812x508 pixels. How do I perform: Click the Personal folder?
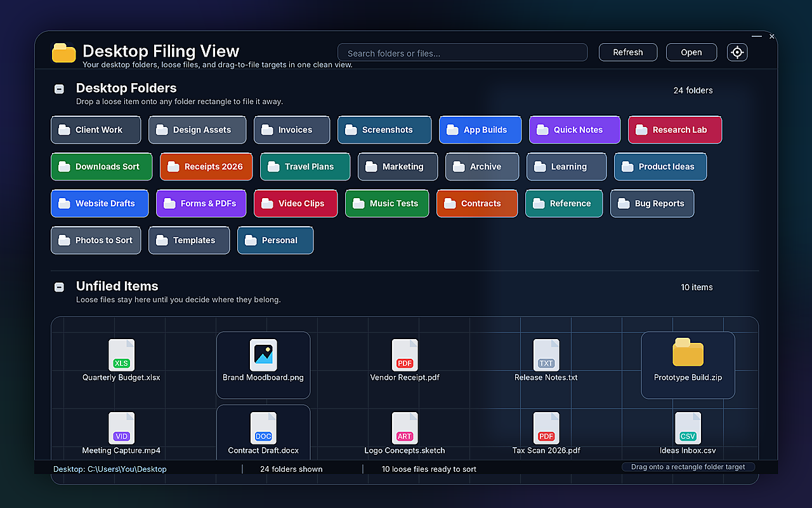pyautogui.click(x=275, y=240)
